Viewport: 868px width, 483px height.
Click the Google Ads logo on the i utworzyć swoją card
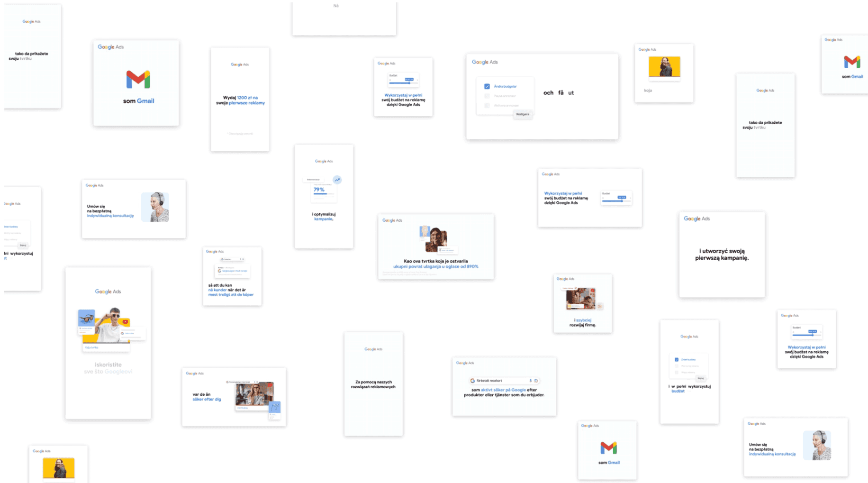tap(696, 219)
